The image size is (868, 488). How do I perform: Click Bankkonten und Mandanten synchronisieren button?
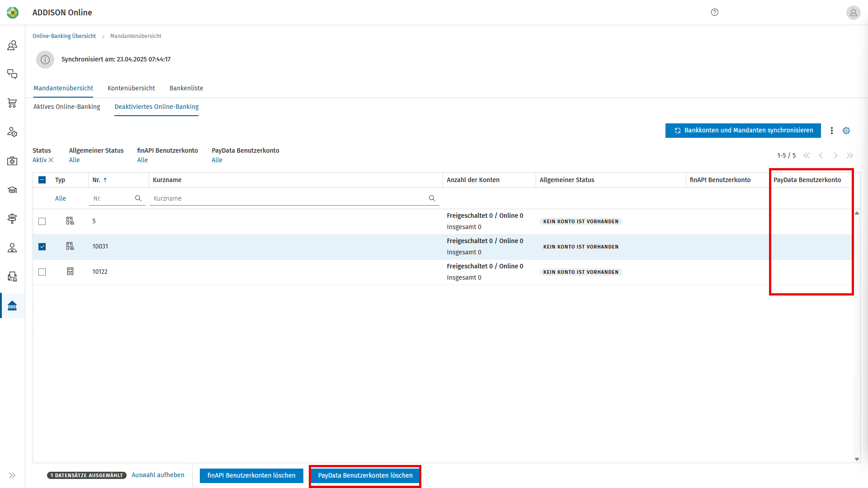(743, 131)
